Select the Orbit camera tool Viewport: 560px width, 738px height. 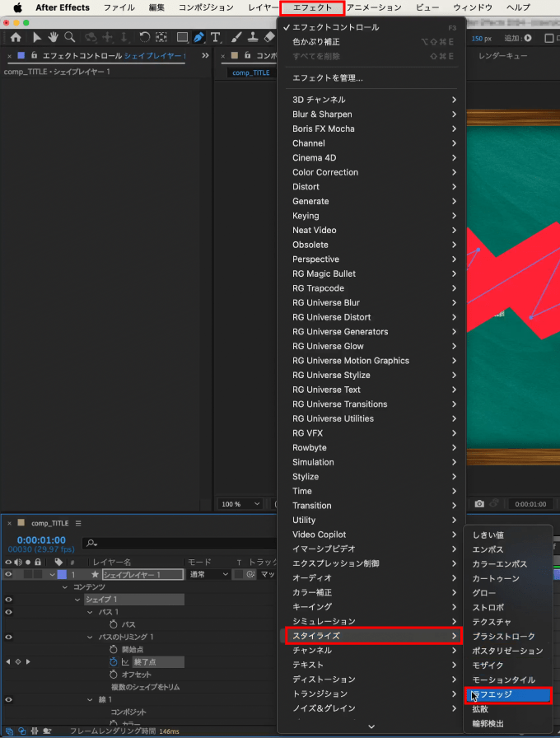[91, 38]
